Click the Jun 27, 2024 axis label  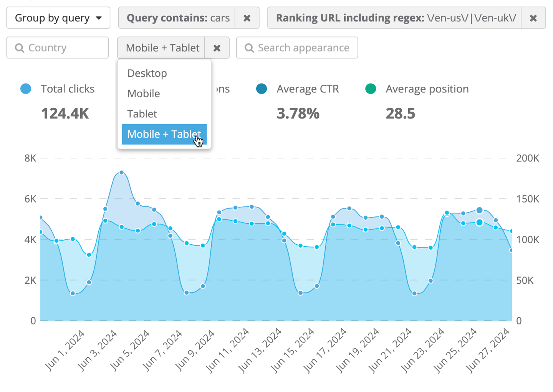(x=488, y=350)
